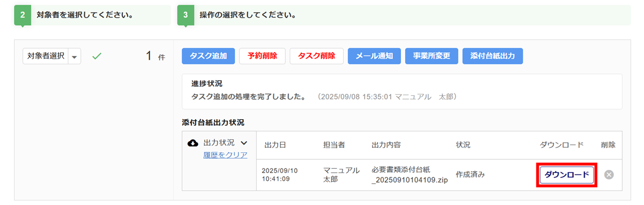Click the cloud download icon beside 出力状況

point(193,143)
